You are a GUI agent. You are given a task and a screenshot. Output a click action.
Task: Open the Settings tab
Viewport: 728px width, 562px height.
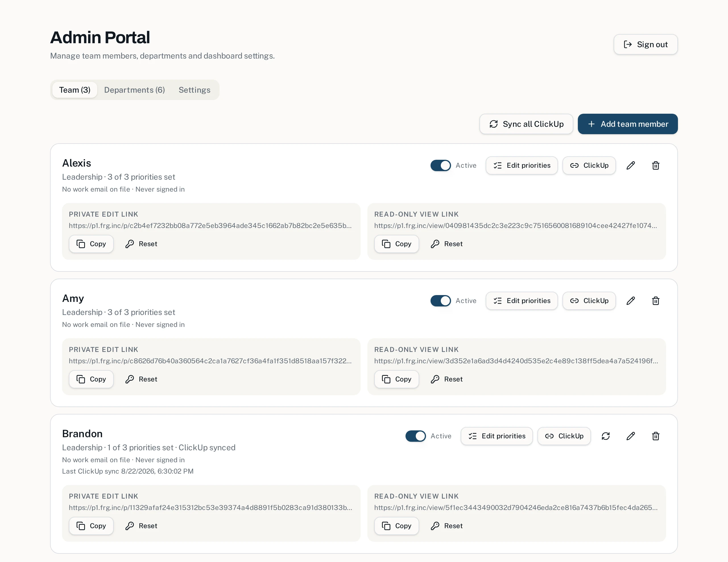[x=194, y=90]
